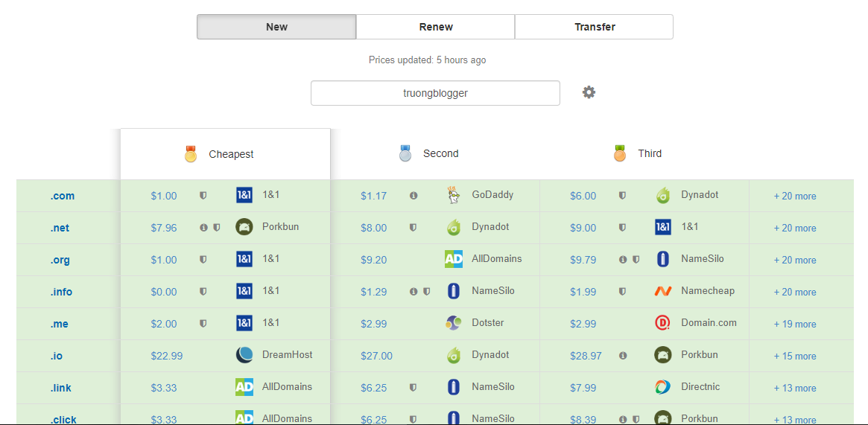This screenshot has height=425, width=868.
Task: Click the truongblogger domain search field
Action: (x=435, y=93)
